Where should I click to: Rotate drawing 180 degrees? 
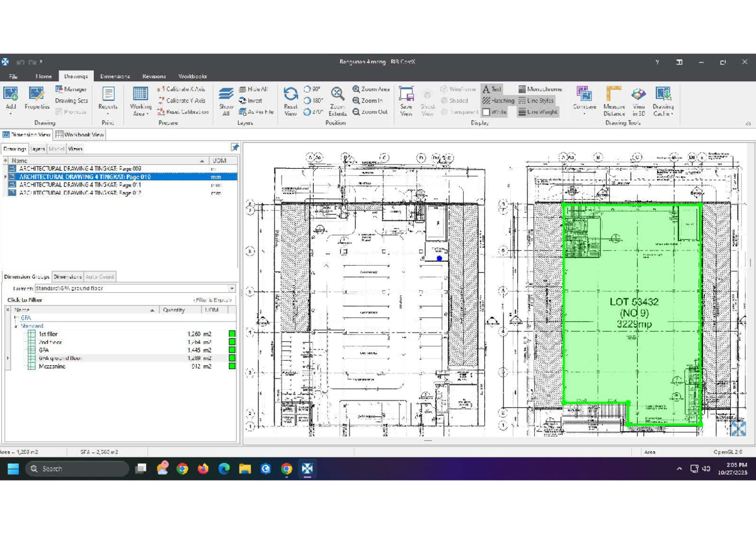[314, 101]
